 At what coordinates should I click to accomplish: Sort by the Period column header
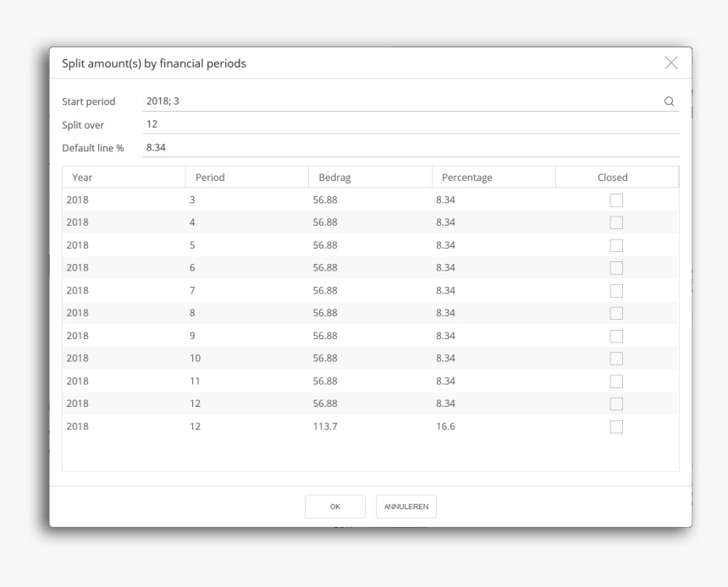pos(246,178)
